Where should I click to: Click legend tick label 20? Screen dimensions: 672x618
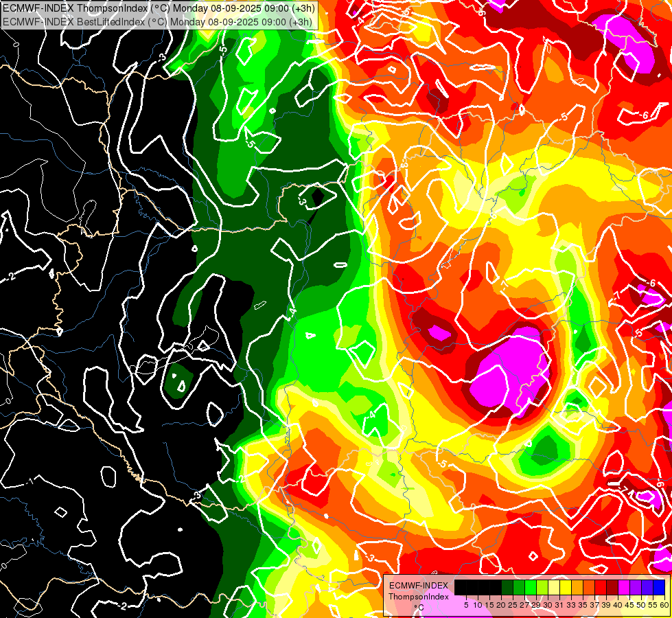click(x=502, y=605)
